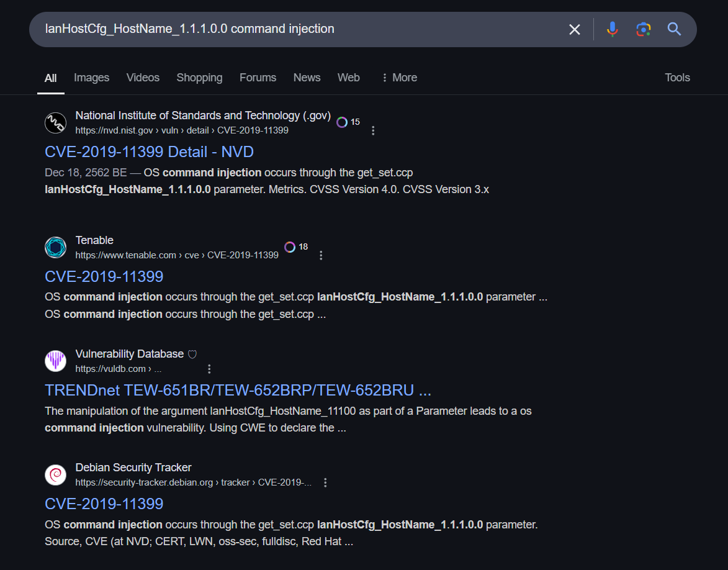Open the CVE-2019-11399 Detail - NVD link
The image size is (728, 570).
pos(149,152)
